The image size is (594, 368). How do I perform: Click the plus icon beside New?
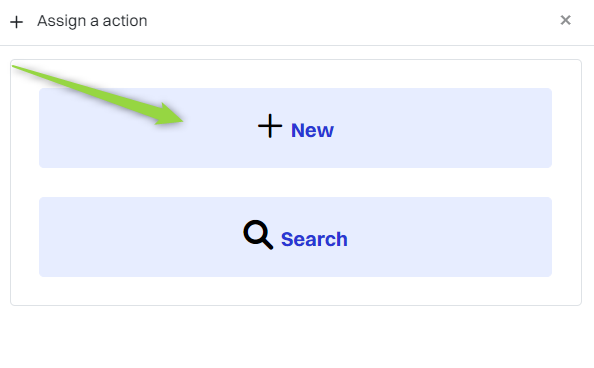pyautogui.click(x=270, y=126)
